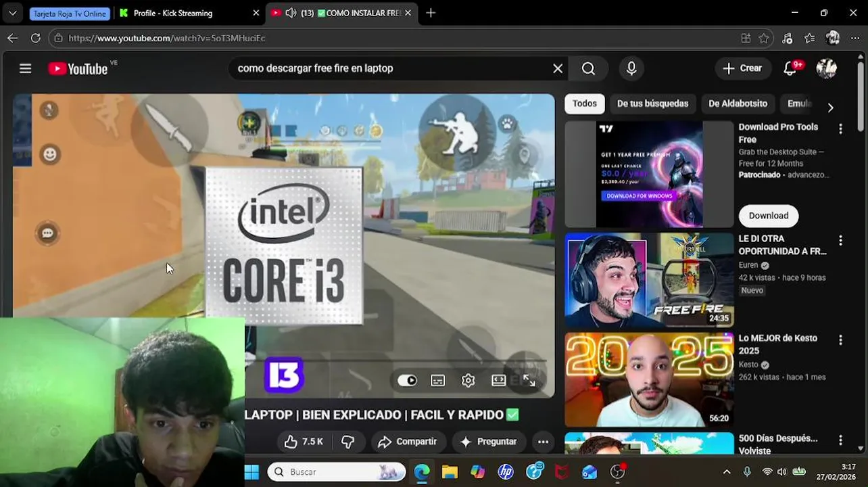Viewport: 868px width, 487px height.
Task: Open McAfee from the taskbar
Action: pos(562,472)
